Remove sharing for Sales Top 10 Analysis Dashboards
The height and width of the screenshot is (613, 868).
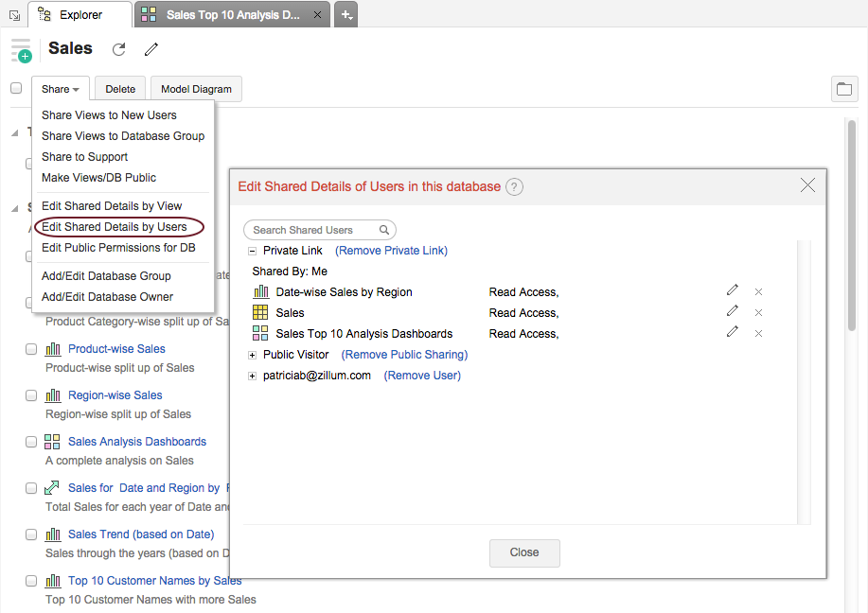(758, 333)
